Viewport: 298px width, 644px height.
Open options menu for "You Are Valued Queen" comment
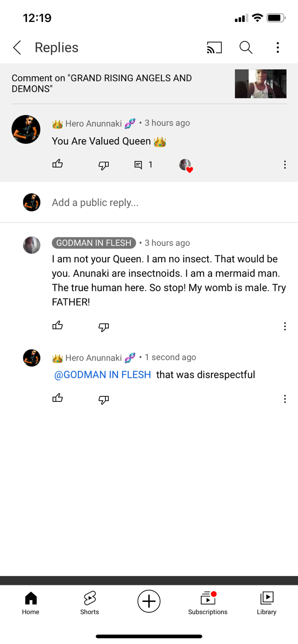point(285,165)
